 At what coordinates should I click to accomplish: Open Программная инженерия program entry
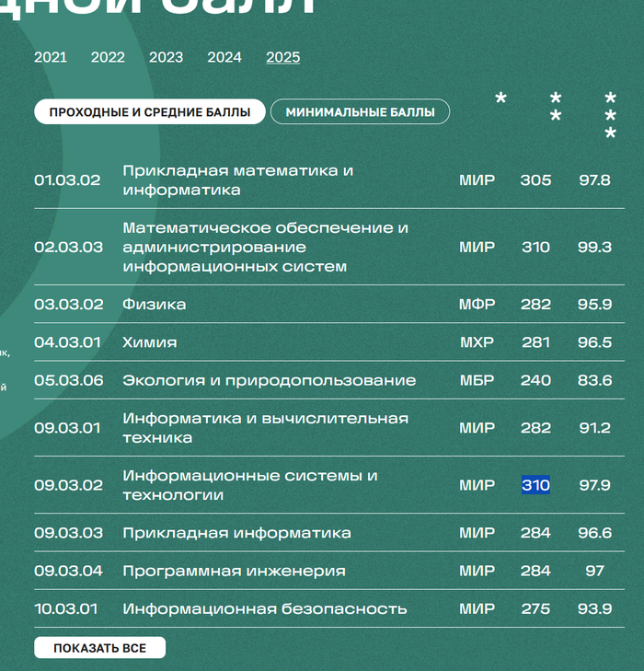point(234,571)
